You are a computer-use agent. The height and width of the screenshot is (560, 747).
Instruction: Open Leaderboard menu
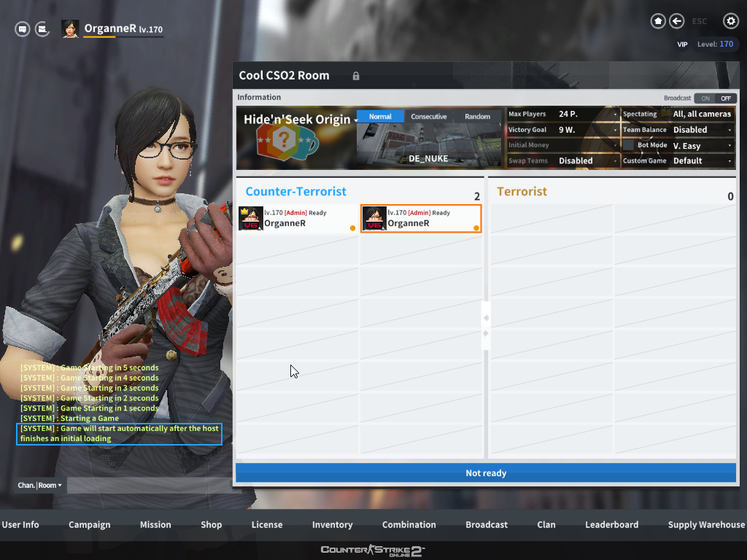click(x=612, y=525)
